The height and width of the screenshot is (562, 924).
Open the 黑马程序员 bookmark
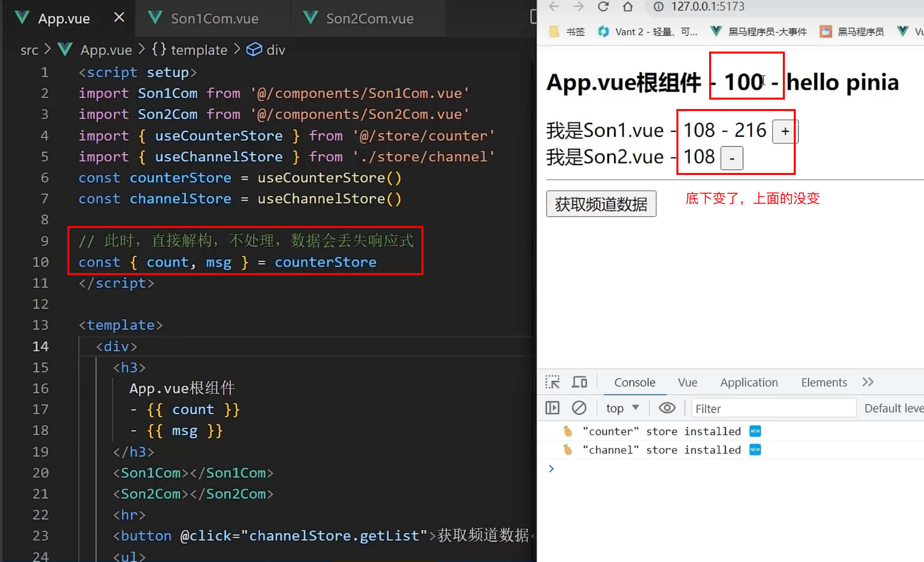pyautogui.click(x=852, y=32)
